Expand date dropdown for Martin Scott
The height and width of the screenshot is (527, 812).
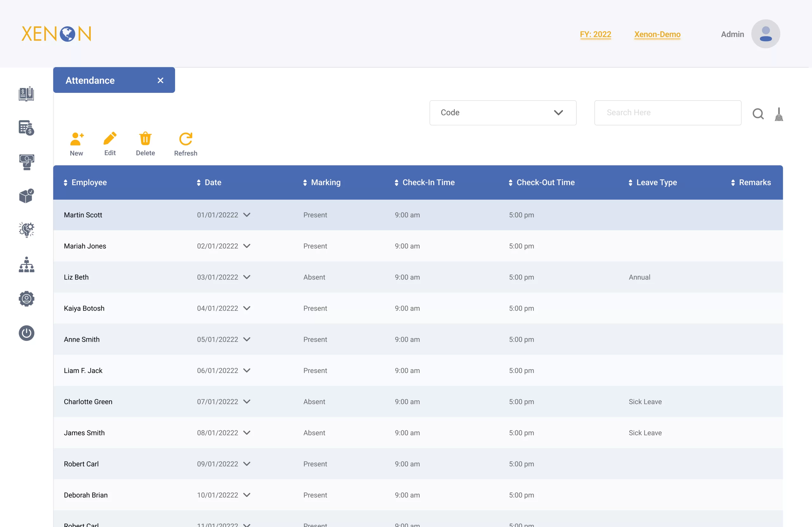point(247,215)
